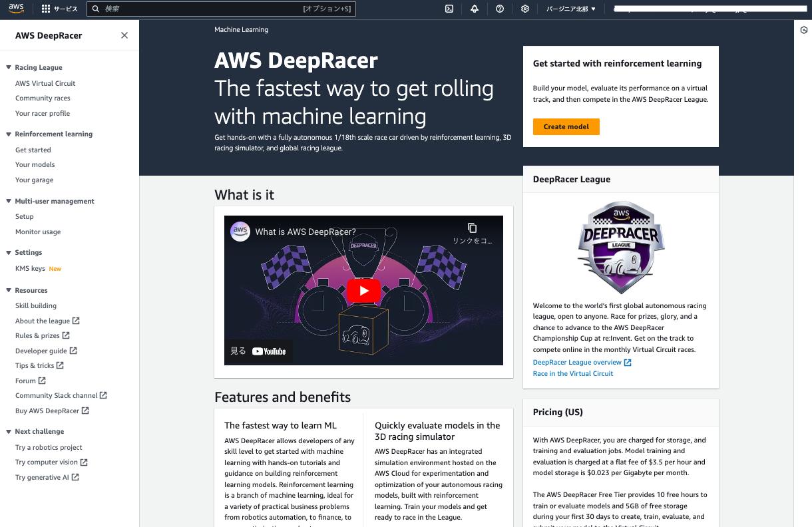Open Skill building page
This screenshot has height=527, width=812.
click(36, 305)
